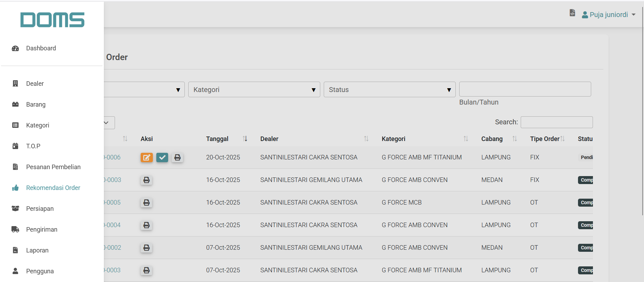The image size is (644, 282).
Task: Open the Status filter dropdown
Action: (x=389, y=90)
